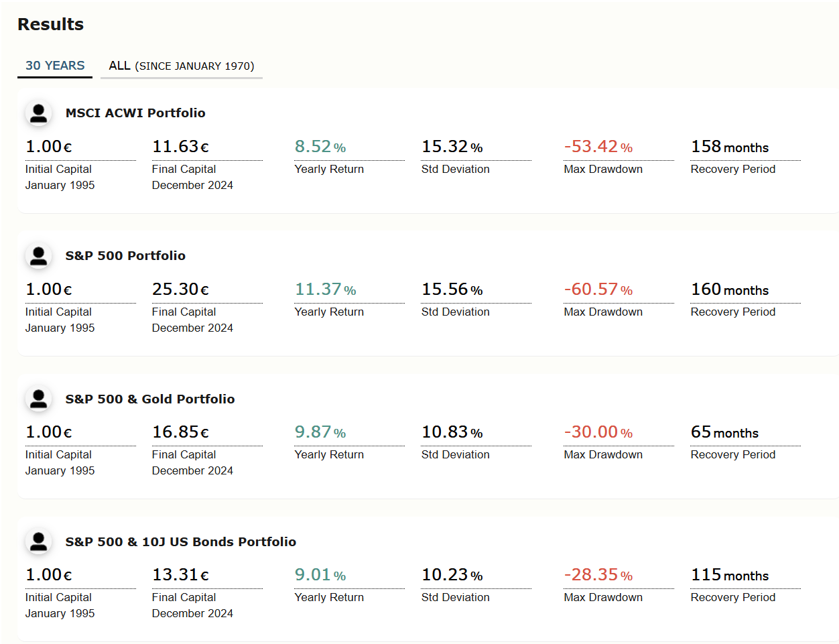The width and height of the screenshot is (839, 644).
Task: Click the Results heading
Action: coord(50,25)
